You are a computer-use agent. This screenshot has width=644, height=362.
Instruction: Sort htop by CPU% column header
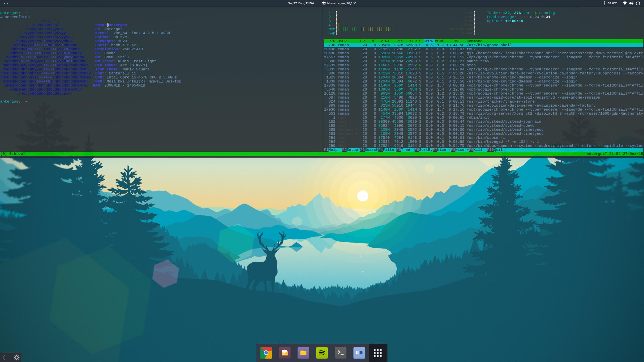(428, 41)
